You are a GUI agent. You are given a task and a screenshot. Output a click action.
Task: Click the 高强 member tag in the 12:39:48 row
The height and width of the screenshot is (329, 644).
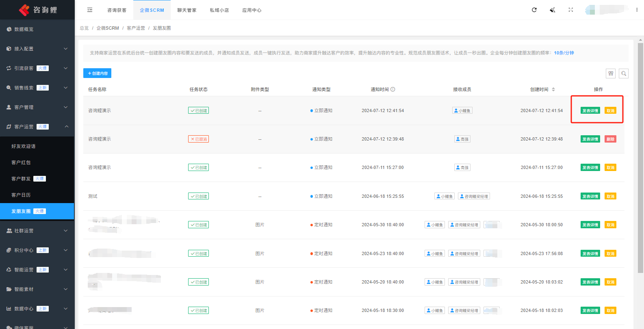click(x=462, y=139)
